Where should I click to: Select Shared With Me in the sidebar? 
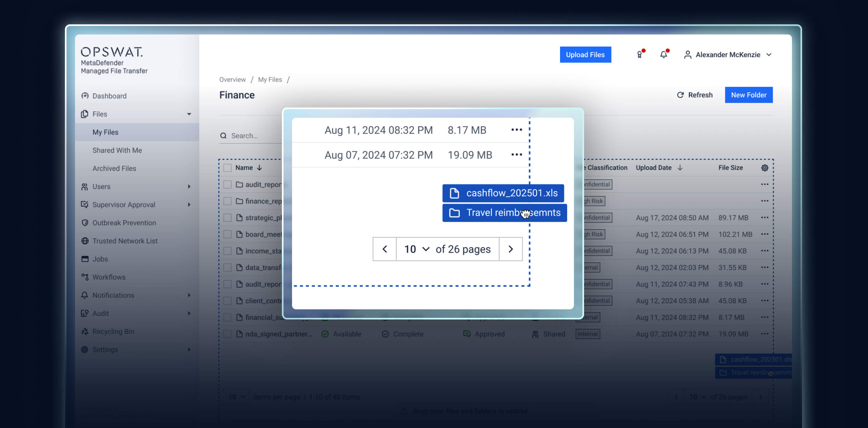click(117, 150)
